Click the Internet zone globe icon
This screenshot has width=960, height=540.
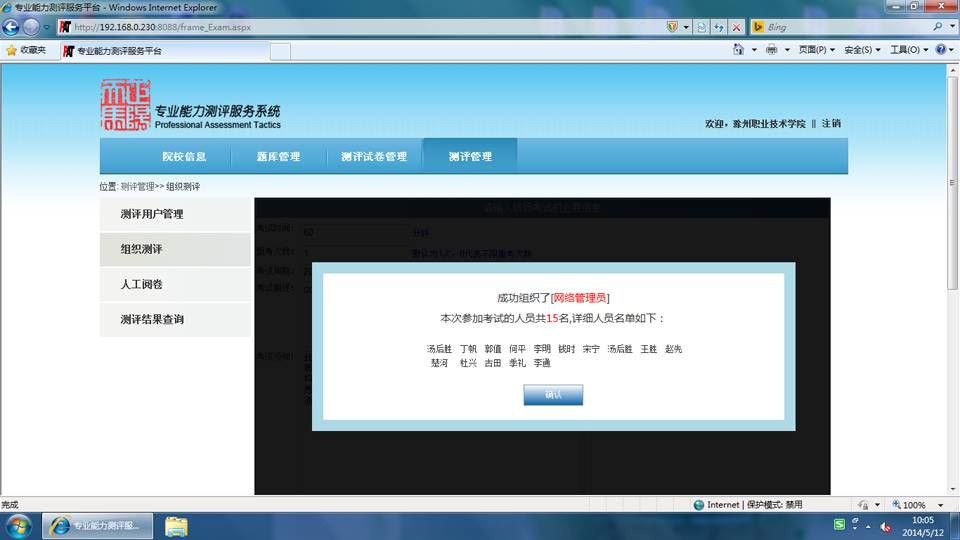tap(699, 505)
